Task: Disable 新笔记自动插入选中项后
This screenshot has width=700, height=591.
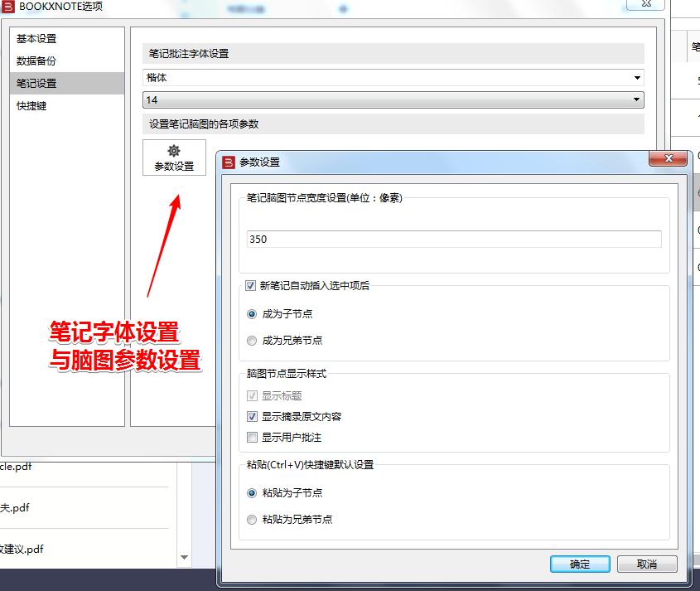Action: pyautogui.click(x=250, y=285)
